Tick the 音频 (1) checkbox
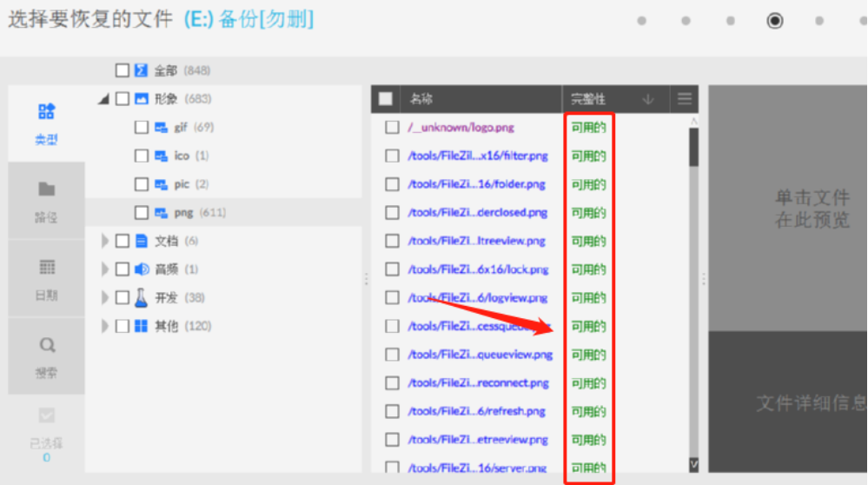 123,269
